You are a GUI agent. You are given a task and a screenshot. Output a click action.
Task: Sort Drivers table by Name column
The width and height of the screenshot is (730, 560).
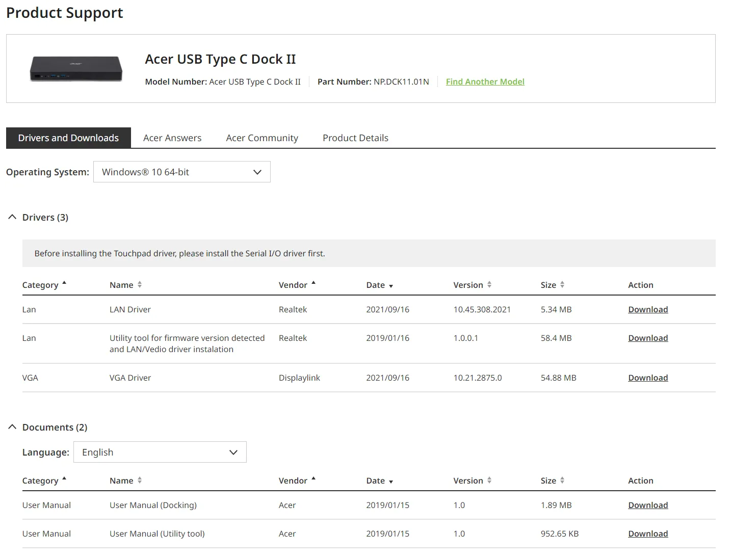125,285
